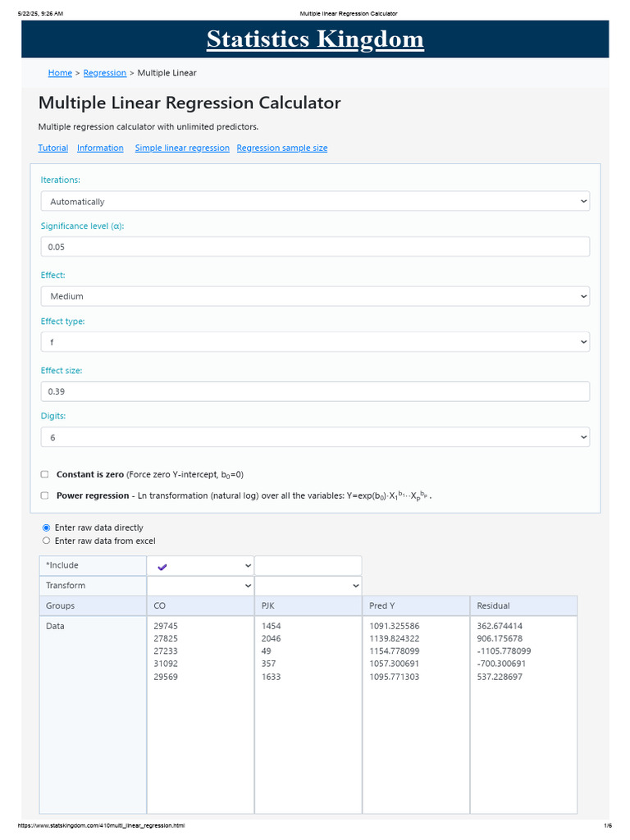Open the Digits dropdown showing 6

[315, 437]
